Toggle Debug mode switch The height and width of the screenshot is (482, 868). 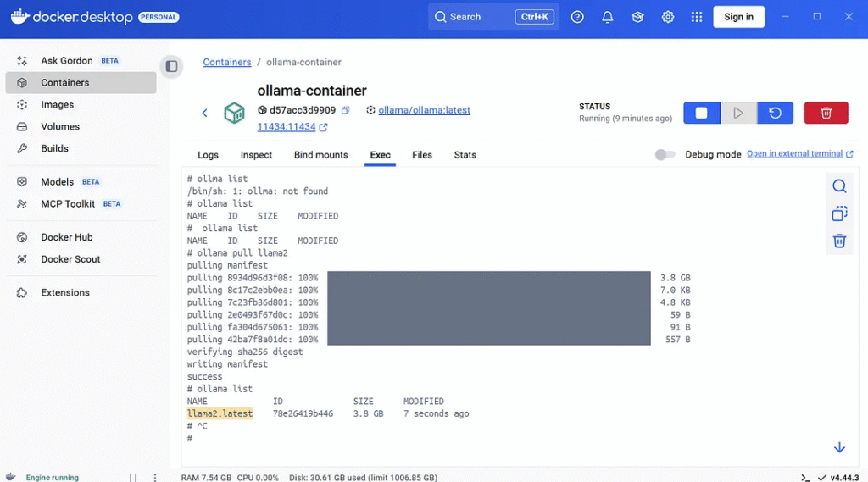665,155
